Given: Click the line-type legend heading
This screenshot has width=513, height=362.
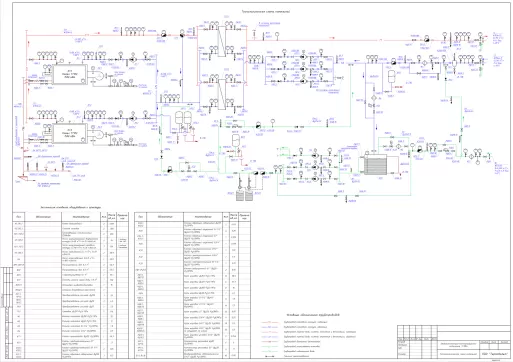Looking at the screenshot, I should 313,315.
